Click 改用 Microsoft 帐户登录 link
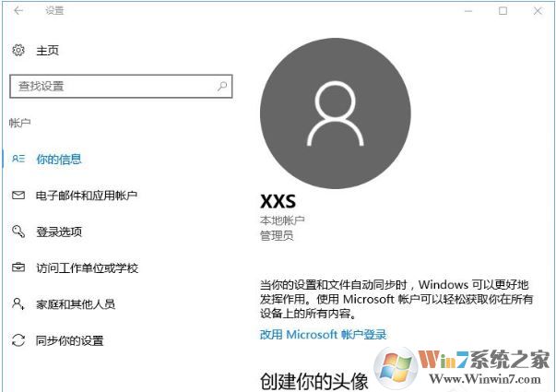The height and width of the screenshot is (392, 556). [x=323, y=335]
